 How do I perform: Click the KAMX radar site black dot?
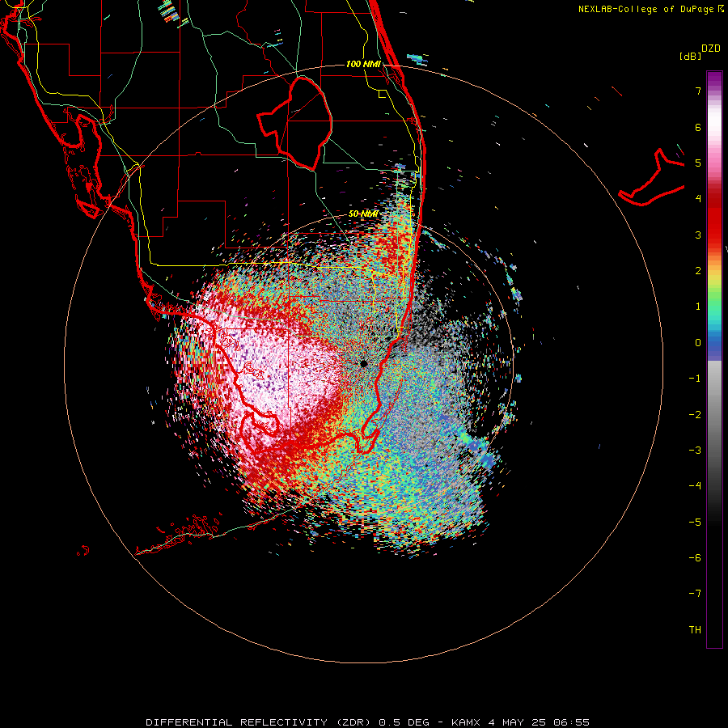363,363
